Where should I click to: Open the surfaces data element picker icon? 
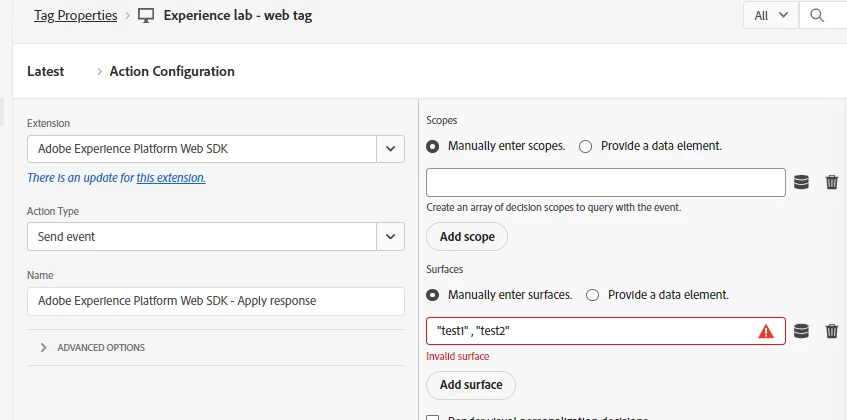pos(801,331)
